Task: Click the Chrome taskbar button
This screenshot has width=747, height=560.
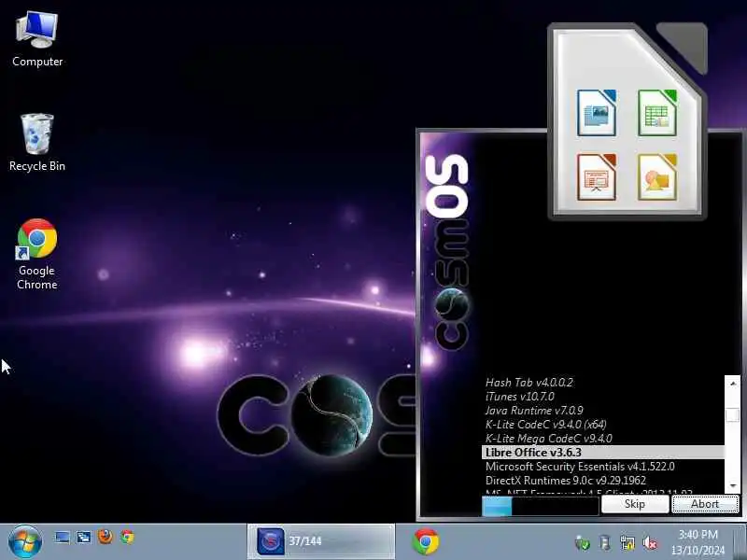Action: click(x=426, y=541)
